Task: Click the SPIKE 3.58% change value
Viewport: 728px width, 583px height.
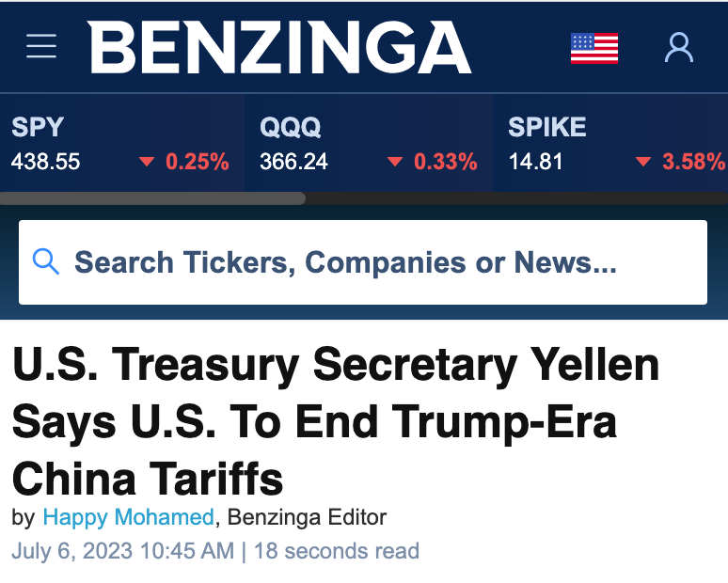Action: point(693,162)
